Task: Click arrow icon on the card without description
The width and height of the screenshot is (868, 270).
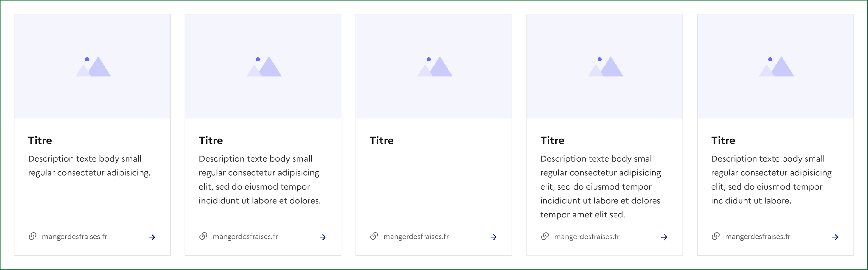Action: tap(494, 237)
